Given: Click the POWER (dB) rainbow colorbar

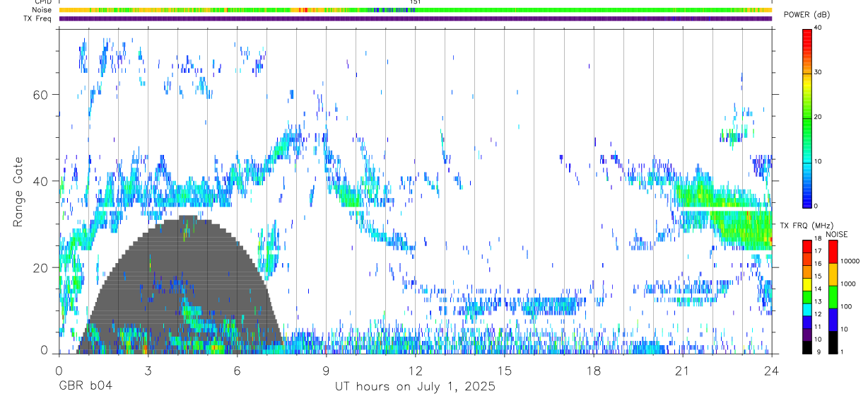Looking at the screenshot, I should 807,117.
